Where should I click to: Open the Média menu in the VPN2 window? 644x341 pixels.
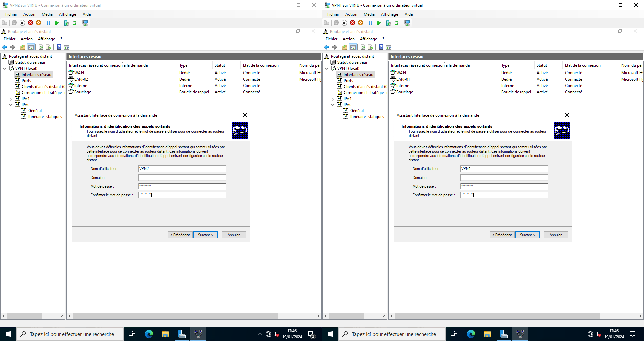tap(47, 14)
